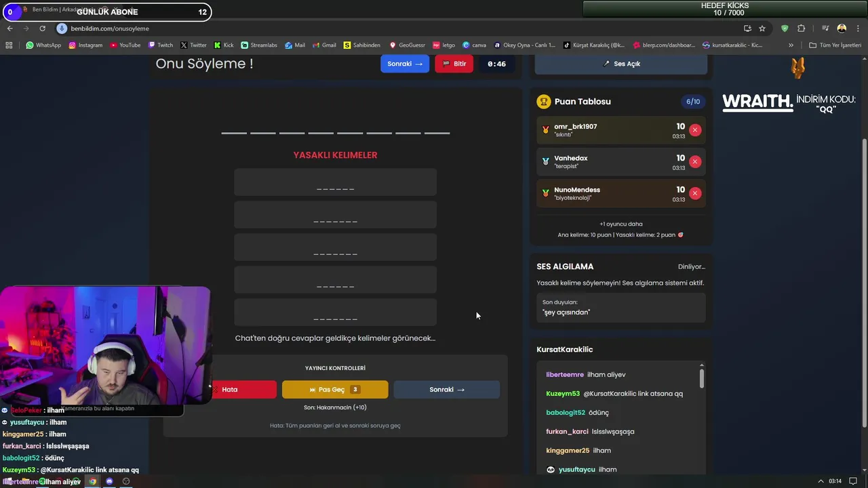Click the Discord taskbar icon

click(109, 481)
